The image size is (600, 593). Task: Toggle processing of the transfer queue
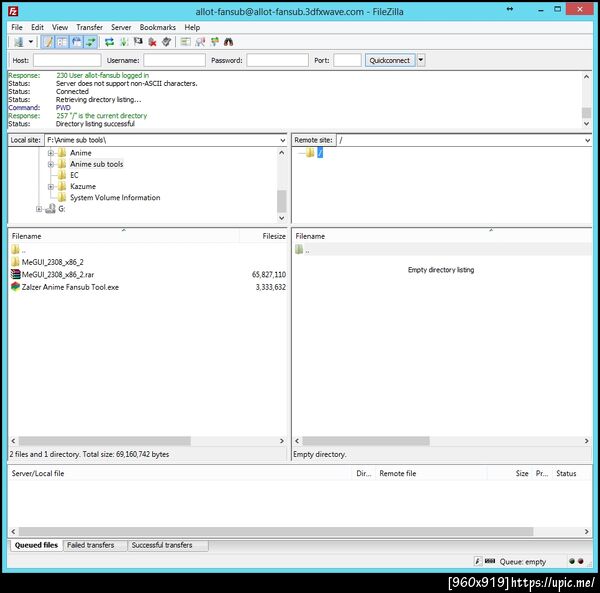point(124,42)
